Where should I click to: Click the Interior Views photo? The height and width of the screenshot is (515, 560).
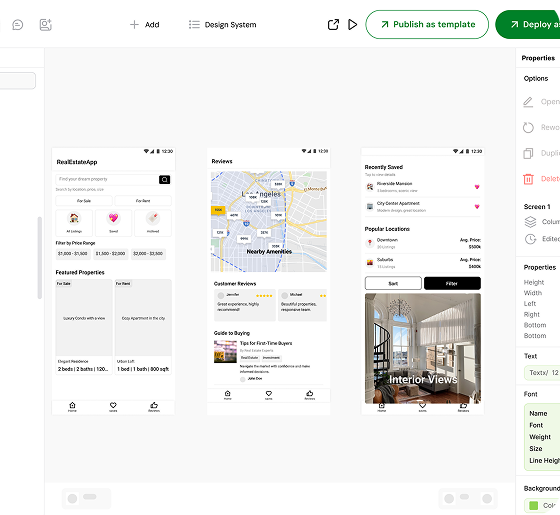coord(423,348)
